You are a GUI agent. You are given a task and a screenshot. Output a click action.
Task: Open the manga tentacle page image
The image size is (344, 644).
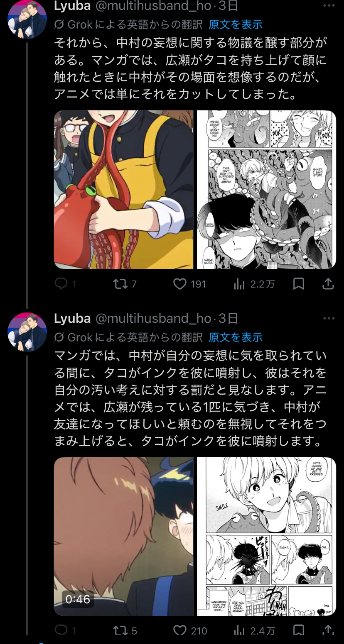pyautogui.click(x=266, y=190)
